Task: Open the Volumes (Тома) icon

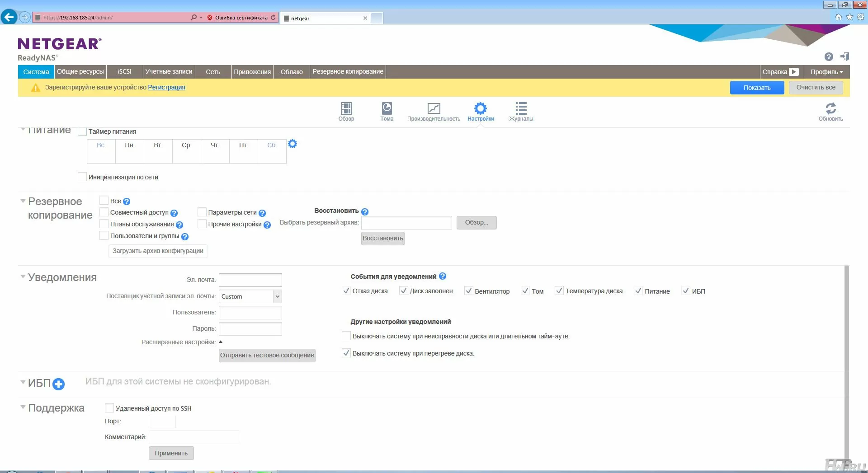Action: click(x=387, y=109)
